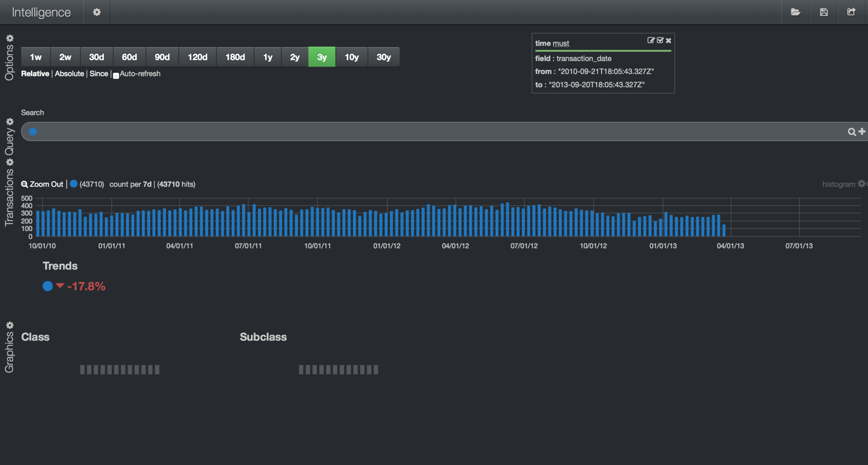Remove the time filter using the X icon
This screenshot has width=868, height=465.
[x=668, y=41]
